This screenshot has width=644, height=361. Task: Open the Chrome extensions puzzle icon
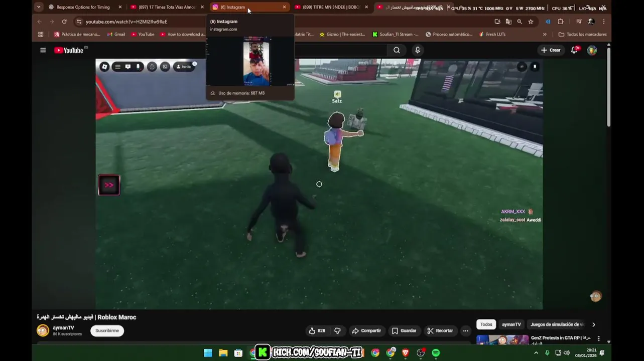561,22
